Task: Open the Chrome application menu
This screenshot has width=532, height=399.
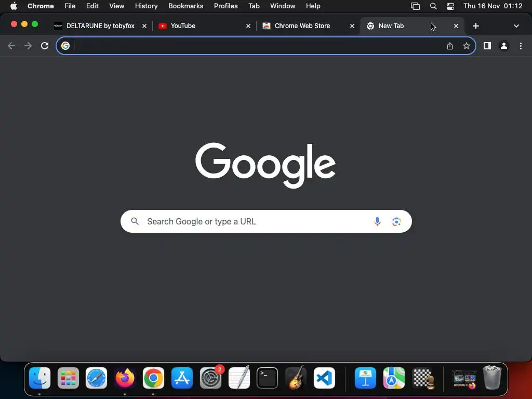Action: coord(41,6)
